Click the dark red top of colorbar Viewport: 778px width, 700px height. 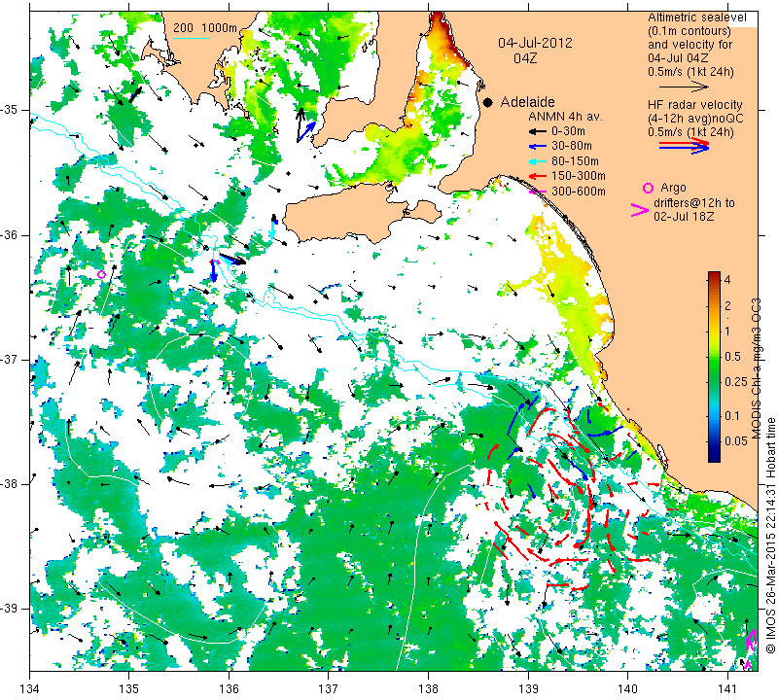coord(714,276)
